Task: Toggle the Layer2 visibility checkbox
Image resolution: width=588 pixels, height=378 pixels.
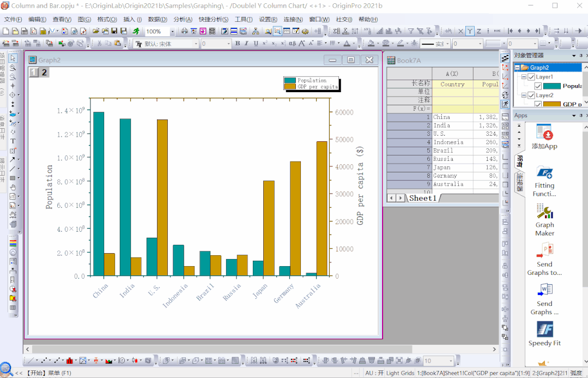Action: point(531,95)
